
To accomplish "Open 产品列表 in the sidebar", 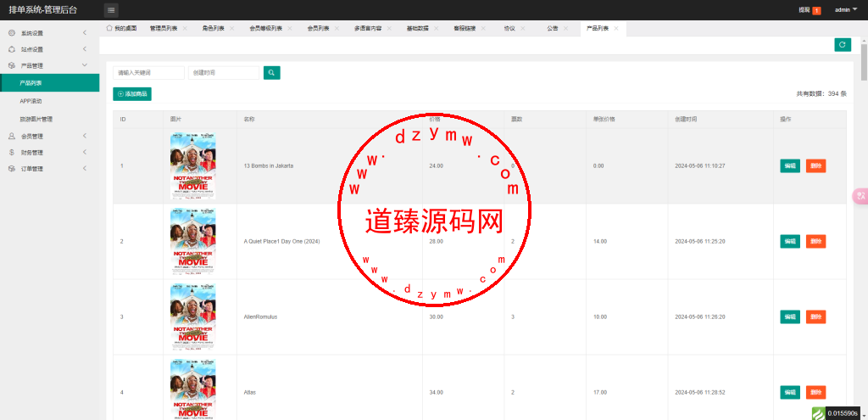I will (x=50, y=83).
